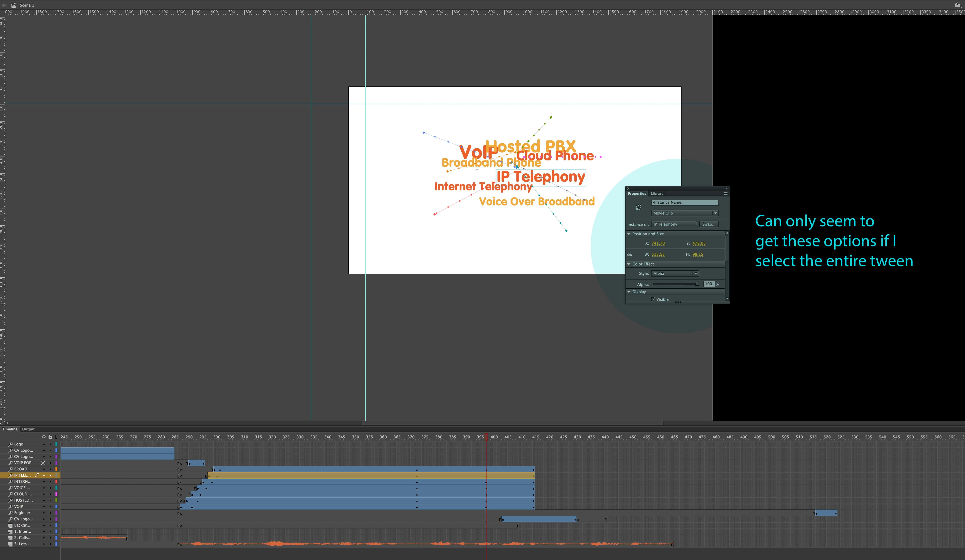Viewport: 965px width, 560px height.
Task: Click the Edit Scene clapperboard icon at top right
Action: pyautogui.click(x=957, y=5)
